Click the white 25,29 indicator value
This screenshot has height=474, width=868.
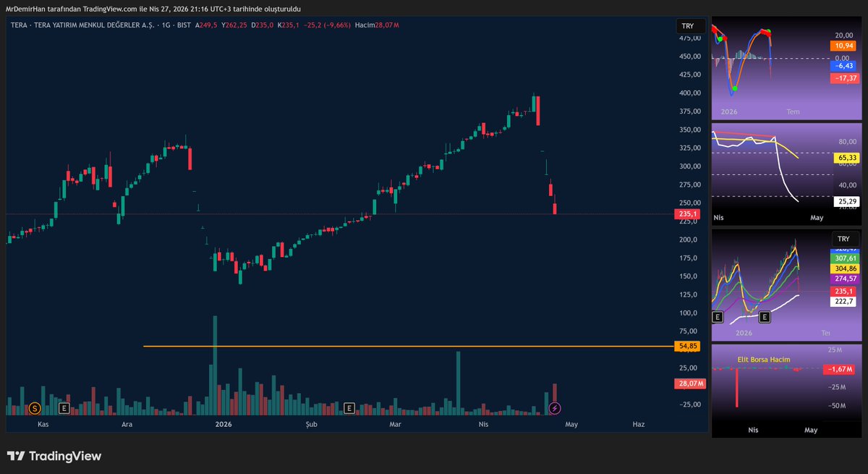click(846, 200)
